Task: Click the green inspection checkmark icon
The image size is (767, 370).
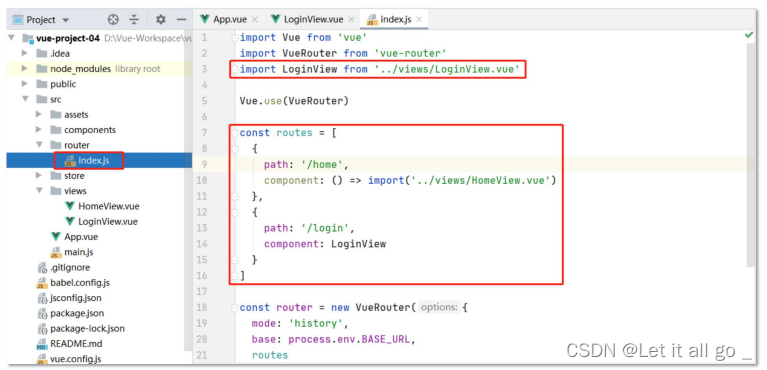Action: [x=748, y=35]
